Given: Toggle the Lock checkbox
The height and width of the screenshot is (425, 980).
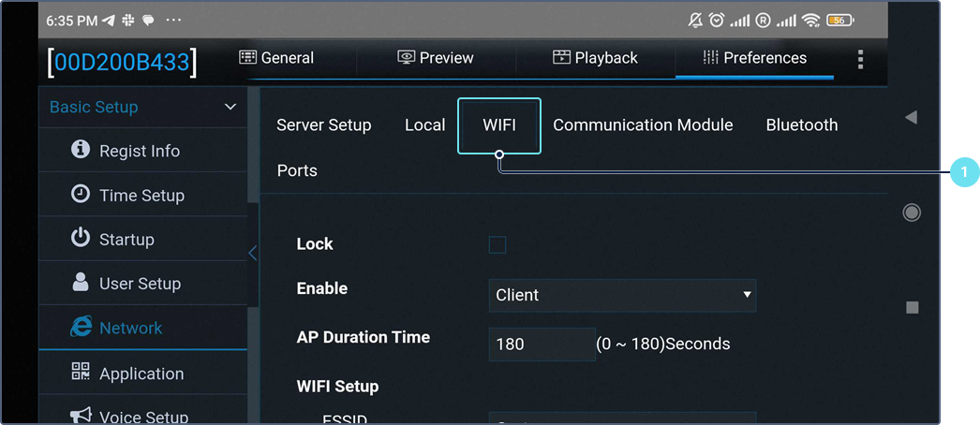Looking at the screenshot, I should pyautogui.click(x=497, y=245).
